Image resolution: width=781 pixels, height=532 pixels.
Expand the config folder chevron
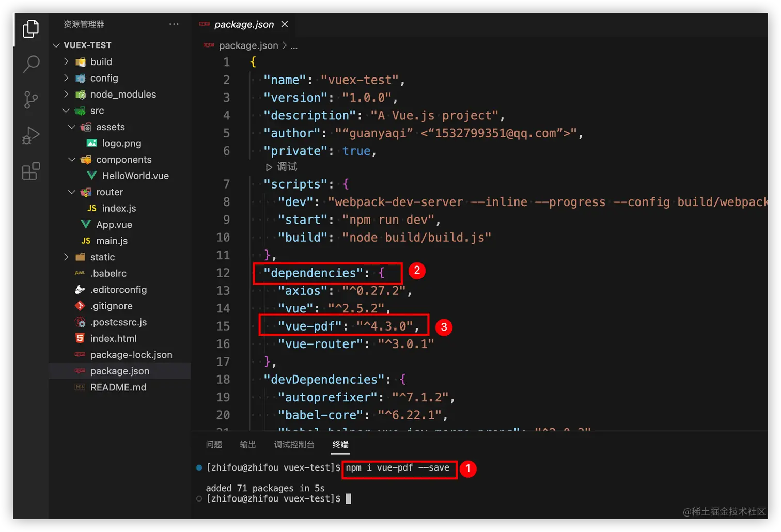(66, 78)
